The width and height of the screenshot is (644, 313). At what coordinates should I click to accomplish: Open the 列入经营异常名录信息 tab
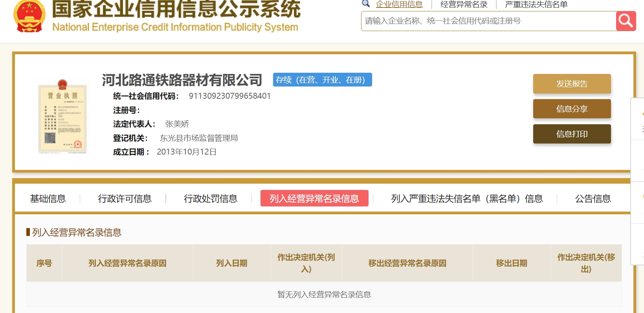point(314,198)
